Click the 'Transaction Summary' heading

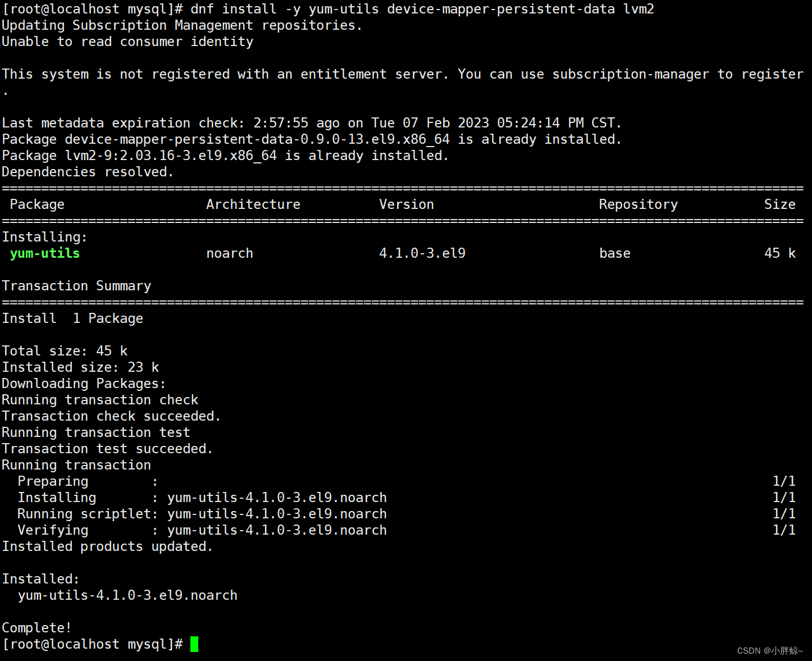tap(76, 286)
